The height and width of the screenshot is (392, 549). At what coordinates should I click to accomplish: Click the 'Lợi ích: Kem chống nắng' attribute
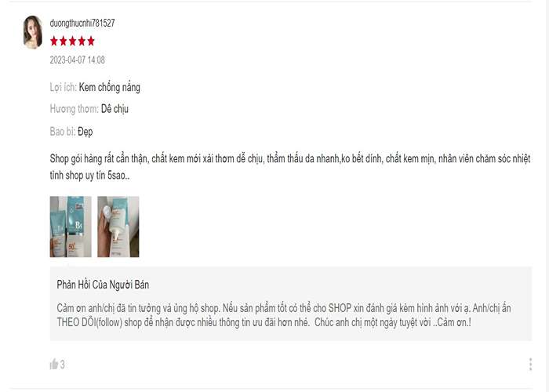[x=95, y=87]
